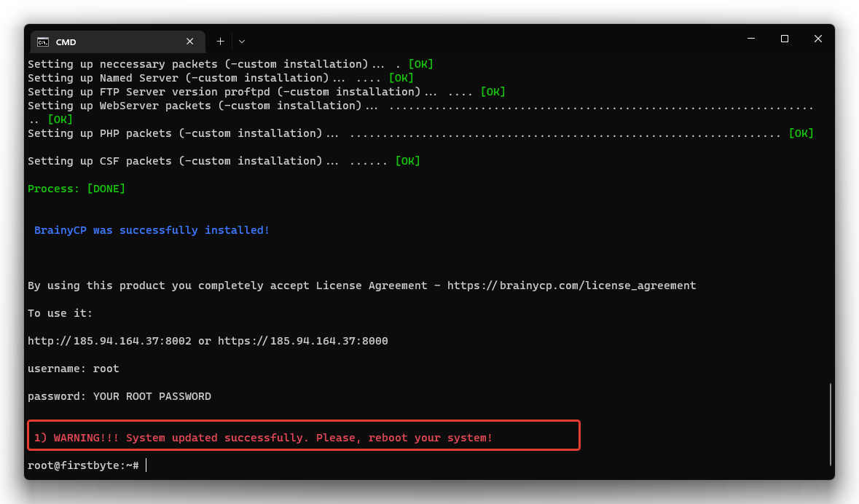The height and width of the screenshot is (504, 859).
Task: Open the brainycp.com license agreement link
Action: (x=572, y=285)
